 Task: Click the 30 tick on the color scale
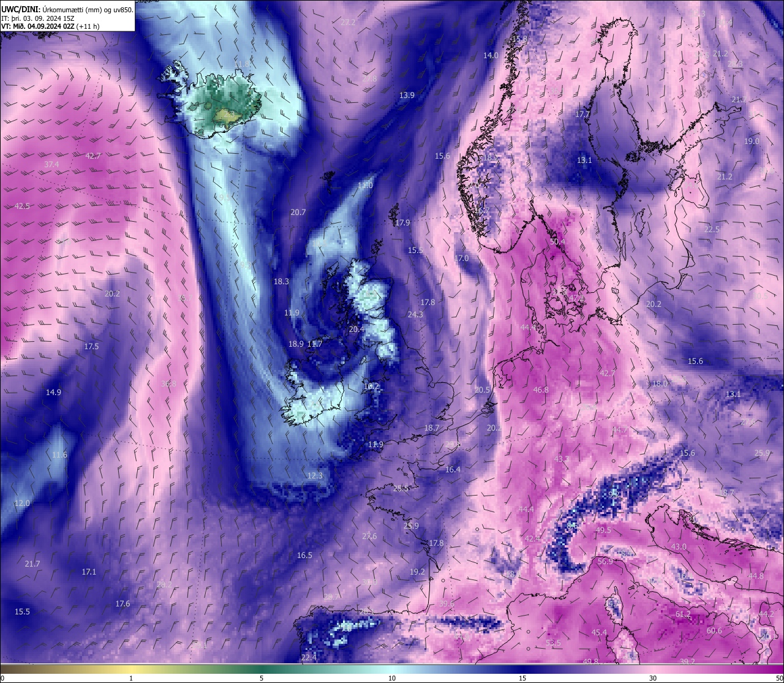pyautogui.click(x=653, y=678)
